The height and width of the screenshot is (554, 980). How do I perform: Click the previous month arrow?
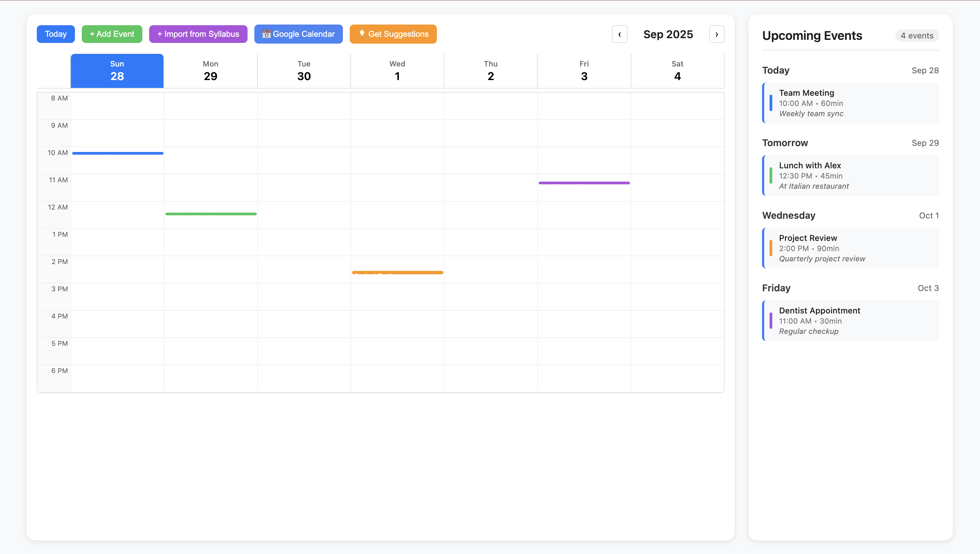click(x=619, y=34)
